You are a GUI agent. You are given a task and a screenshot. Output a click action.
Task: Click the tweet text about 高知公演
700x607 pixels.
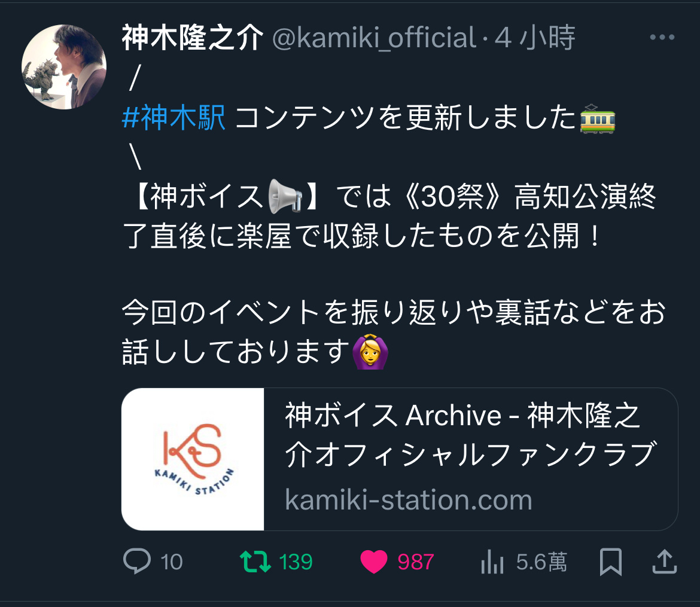(389, 216)
